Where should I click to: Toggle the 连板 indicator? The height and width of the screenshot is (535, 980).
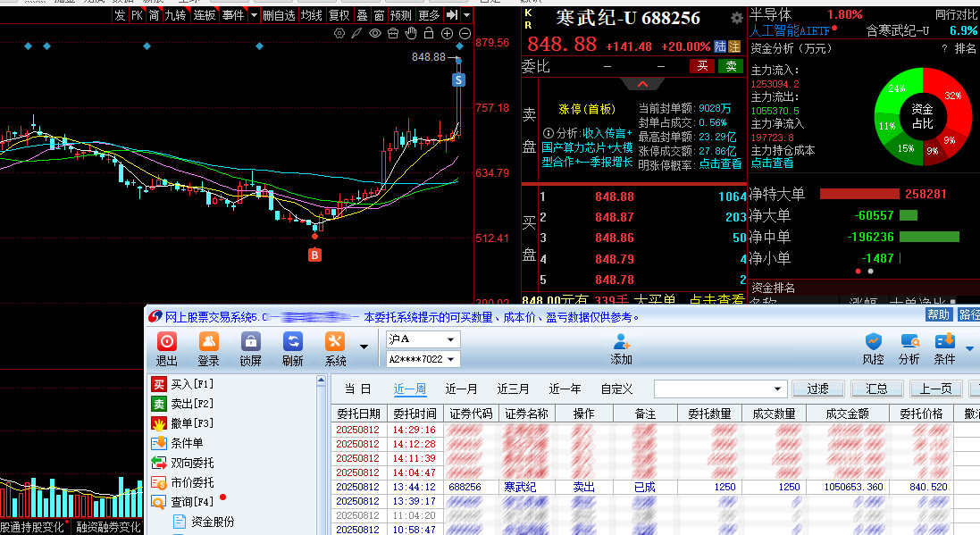click(x=205, y=15)
